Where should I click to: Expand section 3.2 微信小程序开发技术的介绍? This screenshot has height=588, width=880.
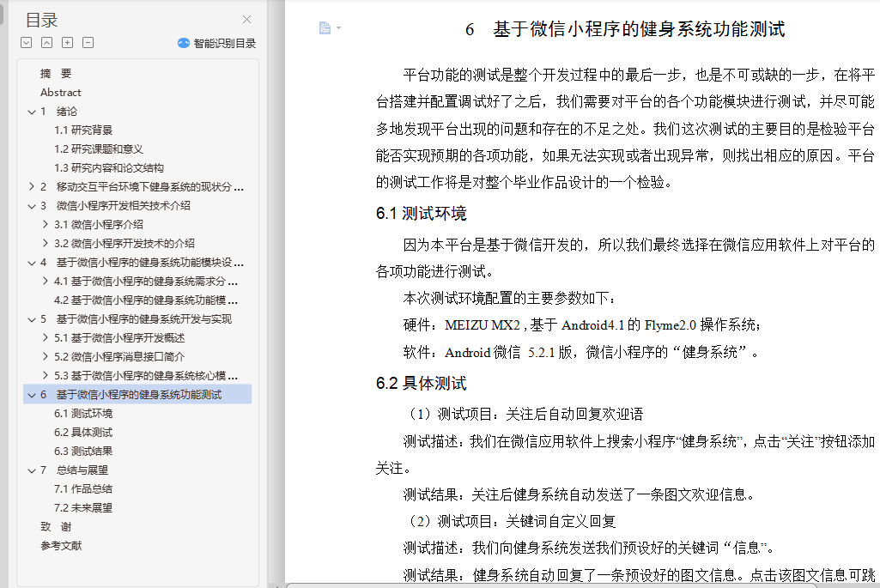point(46,244)
